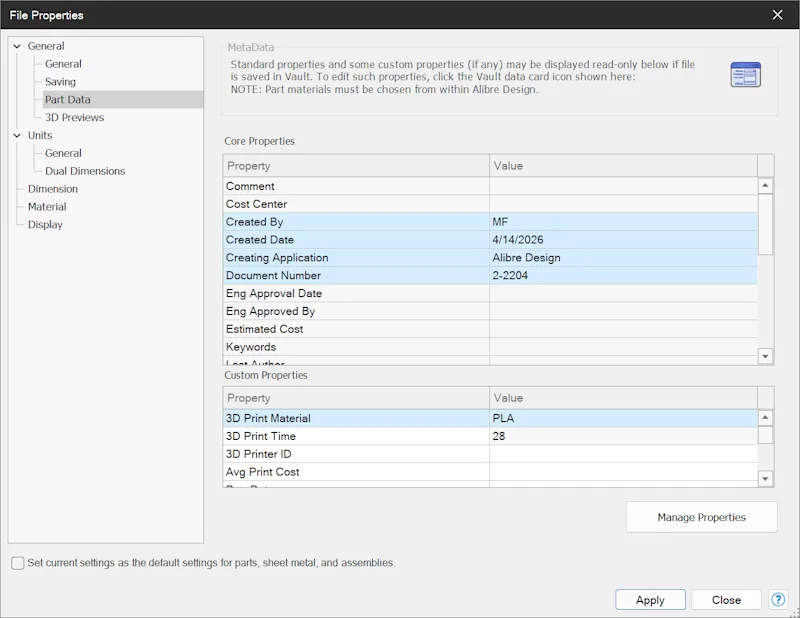
Task: Select General under the General tree node
Action: pos(63,64)
